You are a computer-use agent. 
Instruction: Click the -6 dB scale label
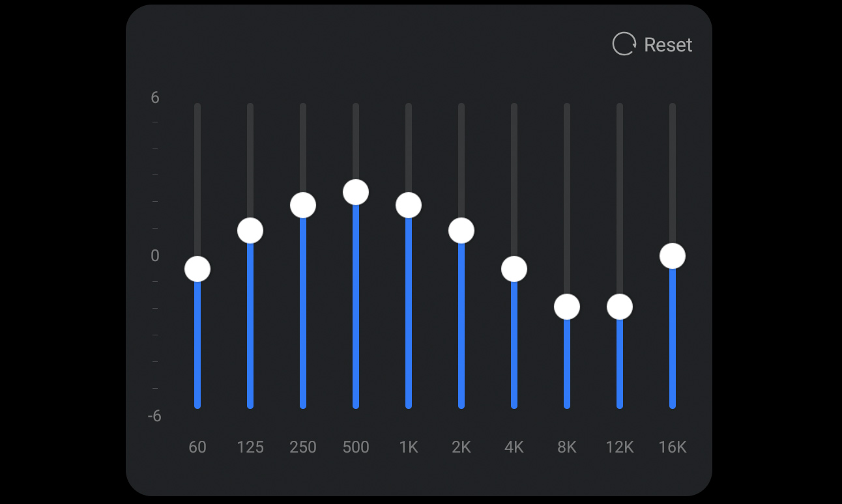coord(154,416)
